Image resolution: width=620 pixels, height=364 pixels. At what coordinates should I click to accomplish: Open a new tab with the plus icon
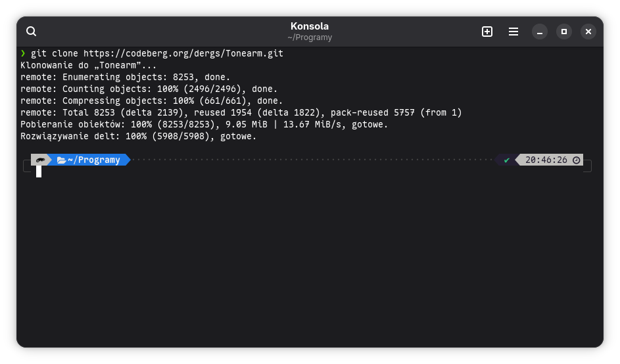point(487,32)
